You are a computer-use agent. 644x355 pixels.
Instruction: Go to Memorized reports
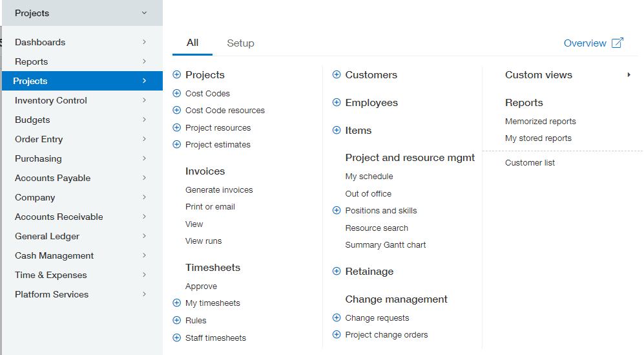541,122
